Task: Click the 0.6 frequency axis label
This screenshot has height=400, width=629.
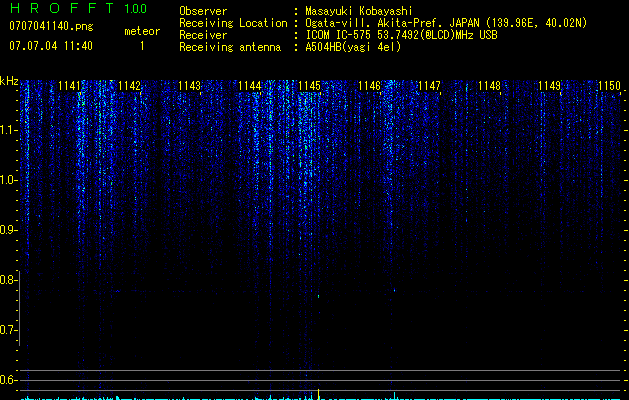Action: pyautogui.click(x=7, y=380)
